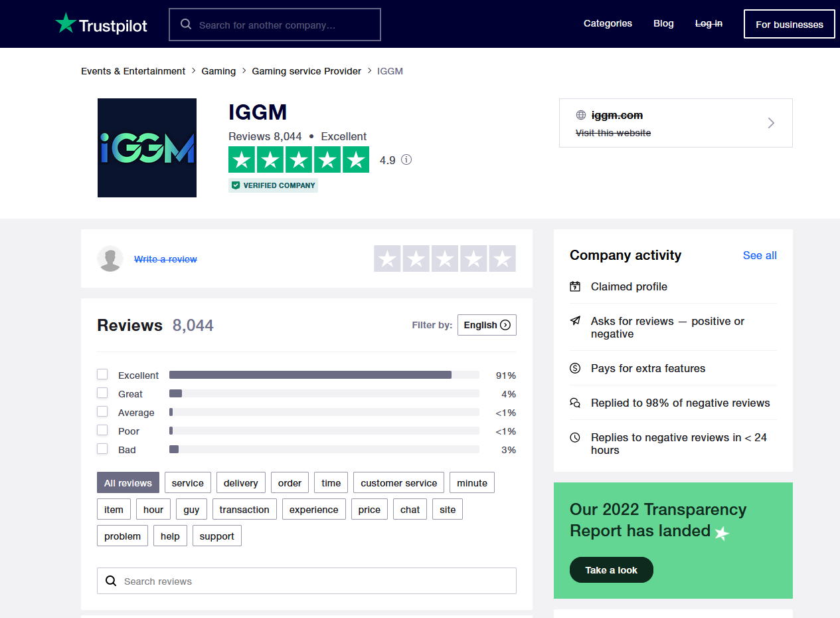This screenshot has width=840, height=618.
Task: Open the TrustScore info icon next to 4.9
Action: 406,159
